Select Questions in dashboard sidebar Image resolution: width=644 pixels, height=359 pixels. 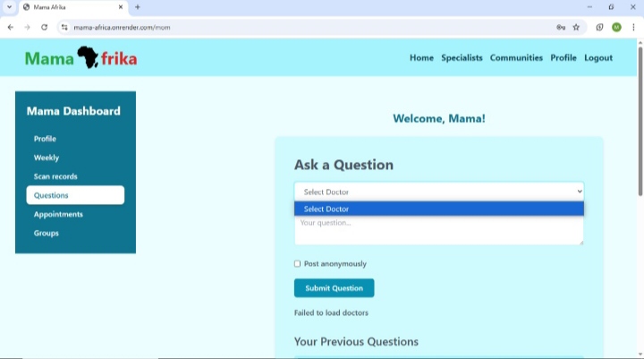75,195
